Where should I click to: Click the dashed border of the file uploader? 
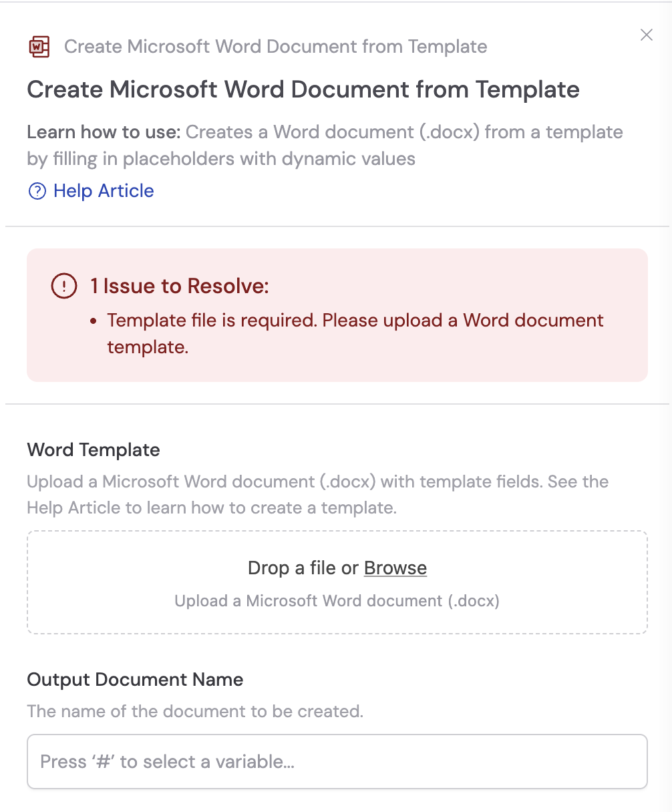tap(337, 532)
